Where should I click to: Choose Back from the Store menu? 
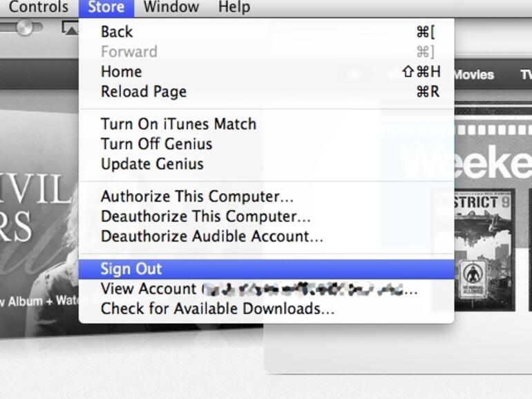[x=266, y=32]
